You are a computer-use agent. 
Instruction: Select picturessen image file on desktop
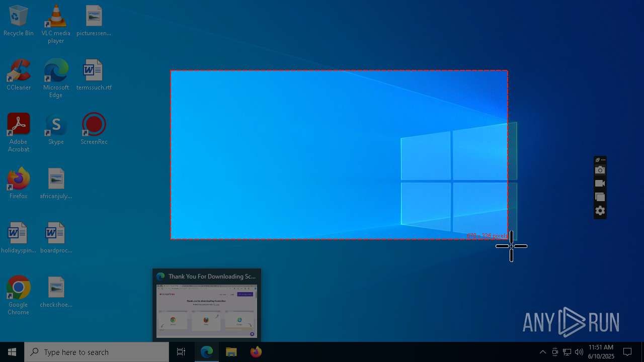pyautogui.click(x=94, y=21)
